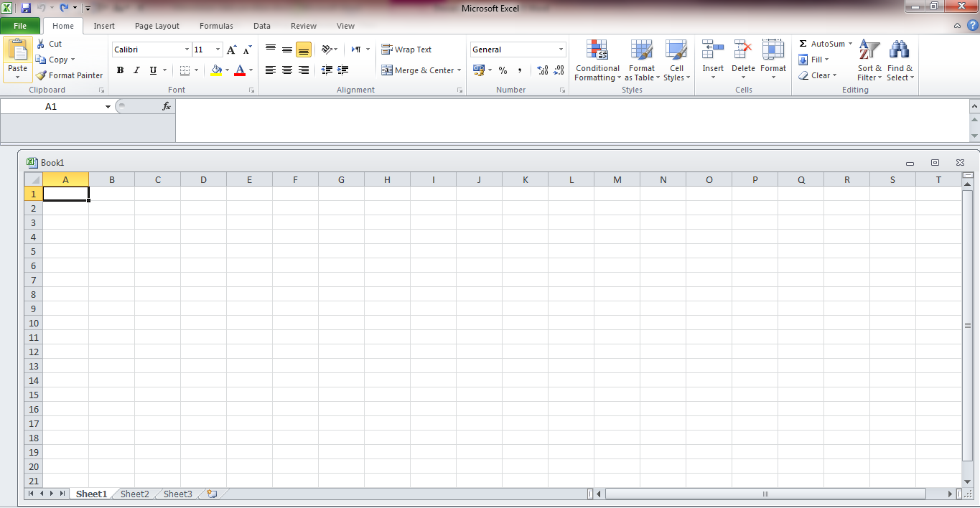Click the Conditional Formatting button

[597, 61]
